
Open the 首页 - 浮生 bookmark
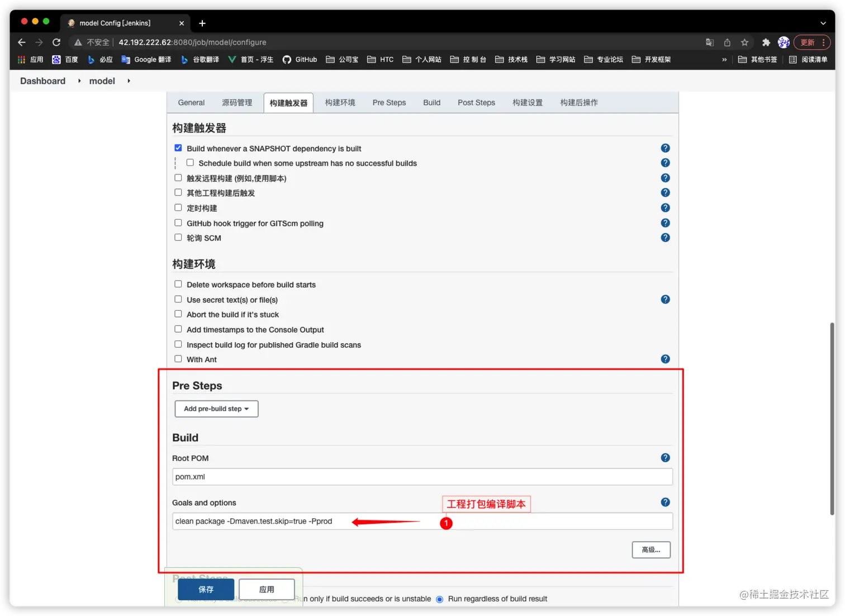(x=251, y=59)
